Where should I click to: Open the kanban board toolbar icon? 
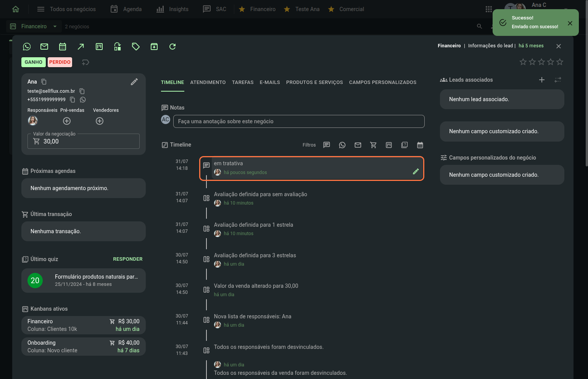point(99,47)
